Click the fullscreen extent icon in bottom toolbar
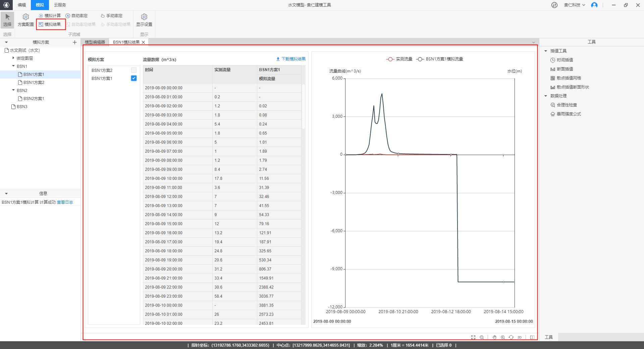 point(473,337)
